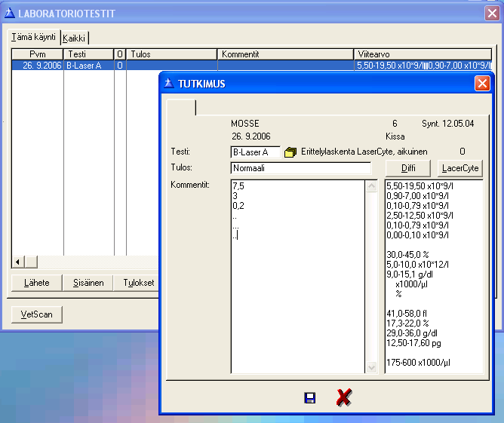Click the Kommentit column header

pos(285,54)
